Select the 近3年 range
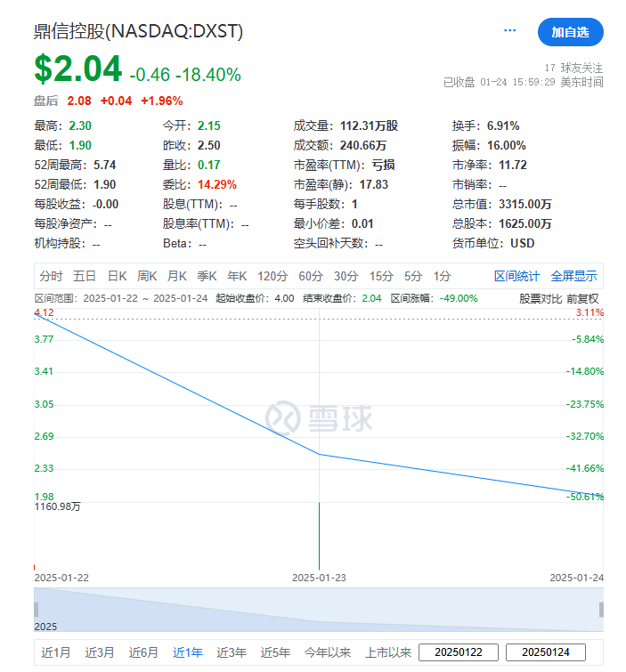This screenshot has width=626, height=672. pyautogui.click(x=232, y=652)
